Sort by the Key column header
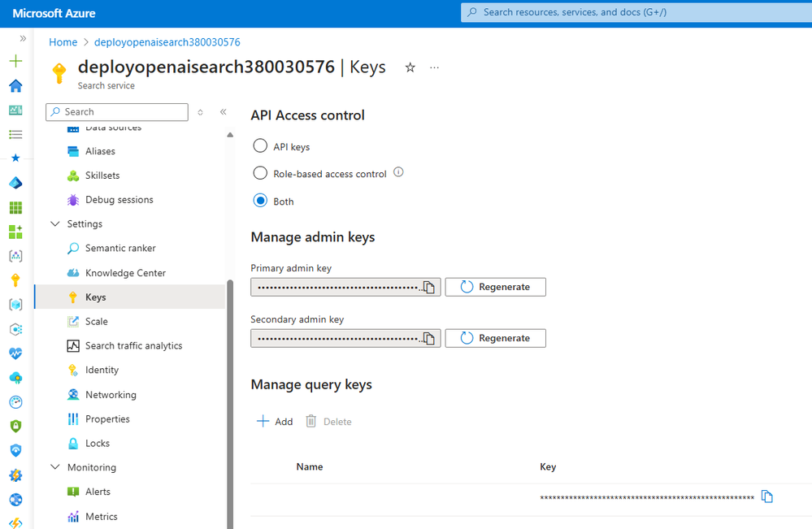Screen dimensions: 812x529 pyautogui.click(x=548, y=466)
